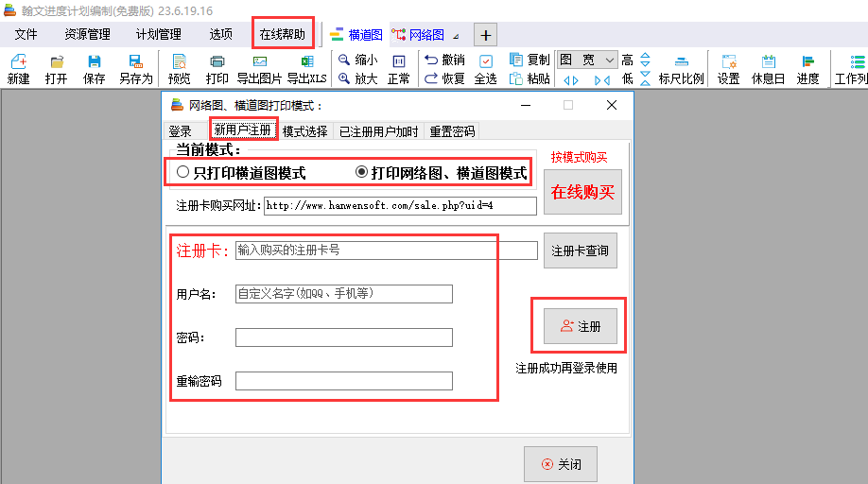
Task: Open the 在线帮助 menu
Action: [283, 34]
